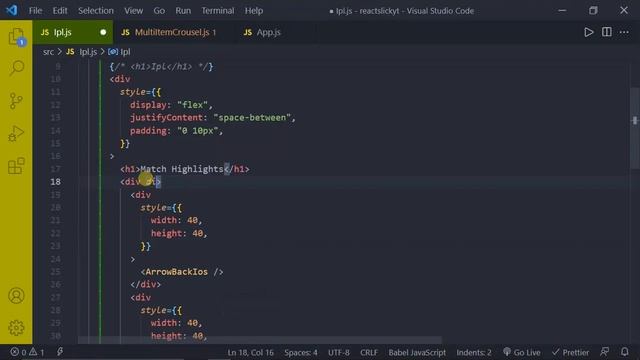Screen dimensions: 640x360
Task: Switch to the App.js tab
Action: pyautogui.click(x=268, y=32)
